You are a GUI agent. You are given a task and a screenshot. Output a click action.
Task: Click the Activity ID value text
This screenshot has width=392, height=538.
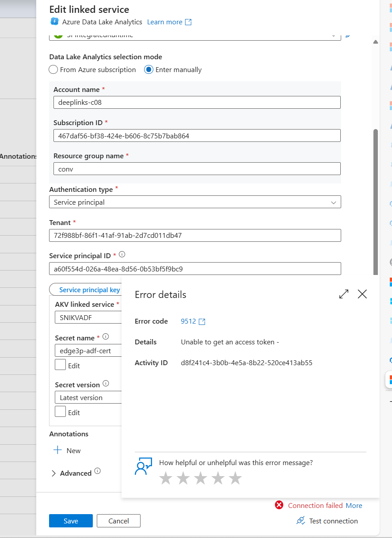click(247, 363)
